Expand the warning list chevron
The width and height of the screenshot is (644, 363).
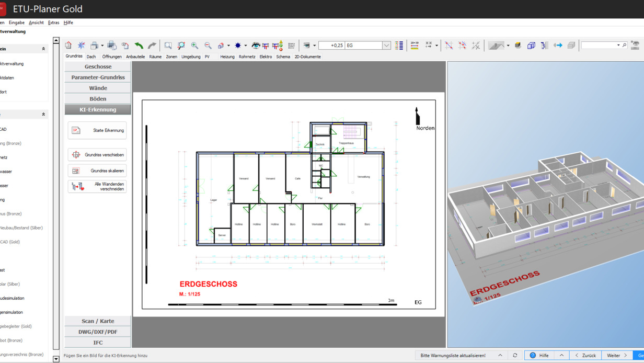click(x=500, y=356)
